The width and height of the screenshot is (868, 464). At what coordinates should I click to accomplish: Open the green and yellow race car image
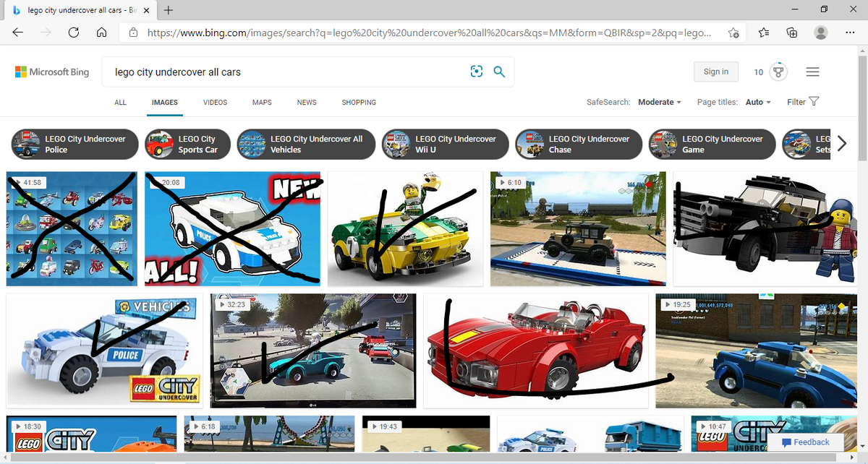coord(405,228)
